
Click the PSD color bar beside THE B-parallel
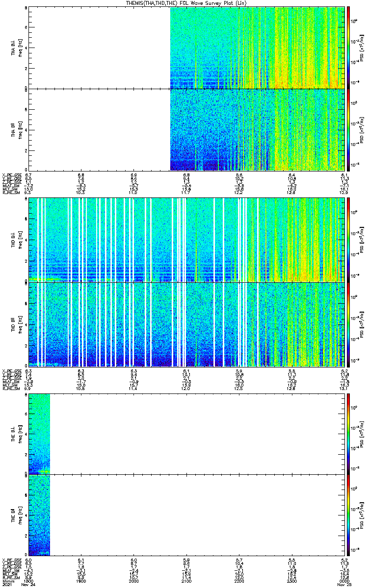pyautogui.click(x=348, y=514)
